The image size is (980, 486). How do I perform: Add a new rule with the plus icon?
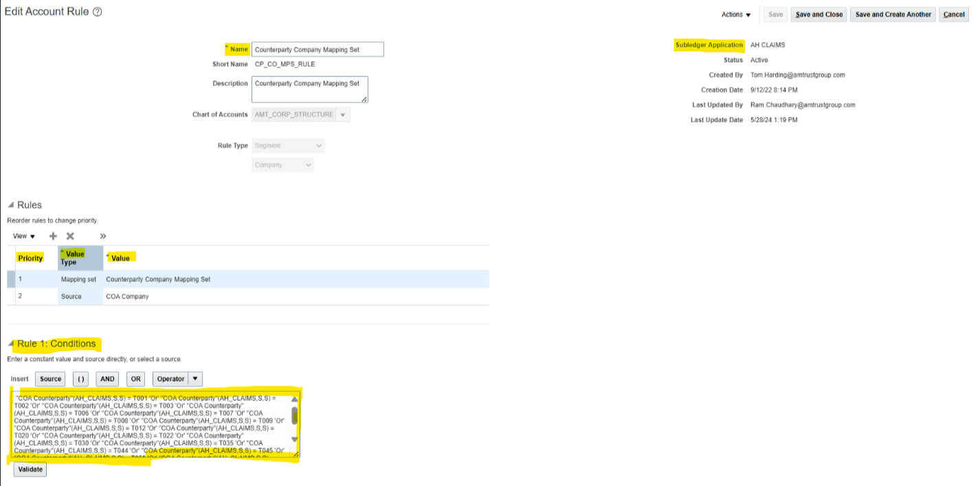(x=53, y=236)
